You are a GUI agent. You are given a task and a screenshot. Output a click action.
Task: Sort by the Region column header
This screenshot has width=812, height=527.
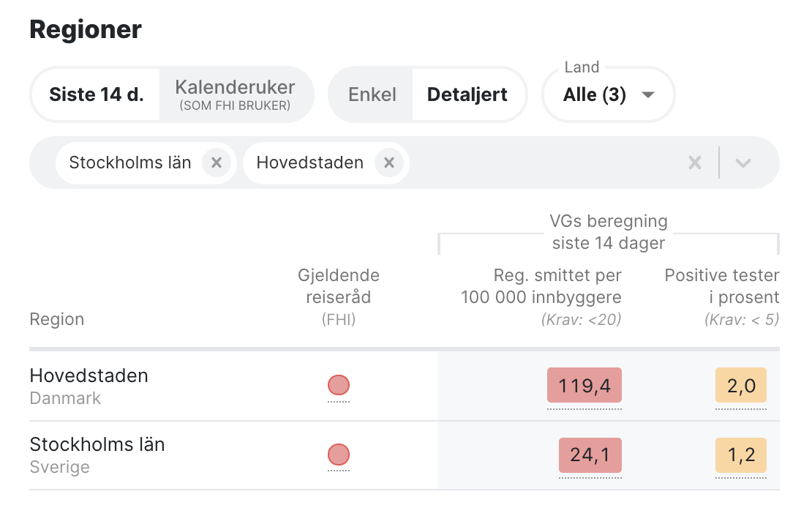click(x=57, y=319)
